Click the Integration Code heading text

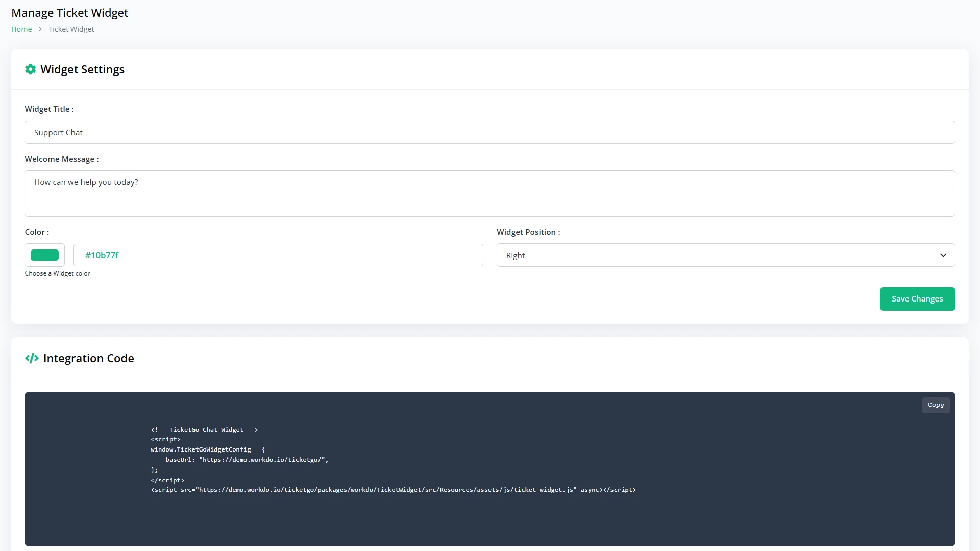click(89, 358)
